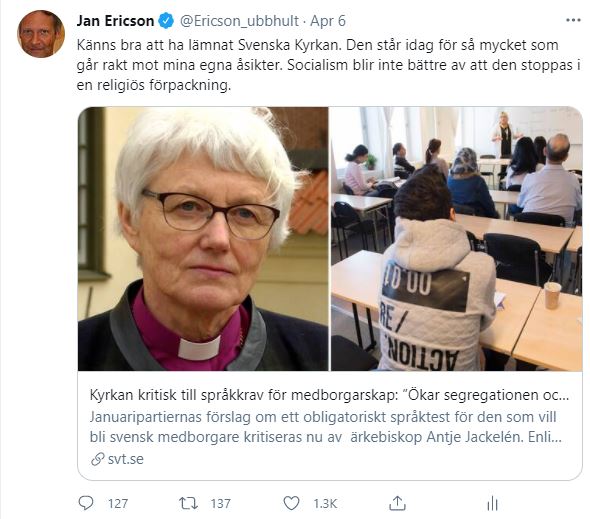Like the tweet with heart icon
Viewport: 590px width, 519px height.
click(x=291, y=503)
